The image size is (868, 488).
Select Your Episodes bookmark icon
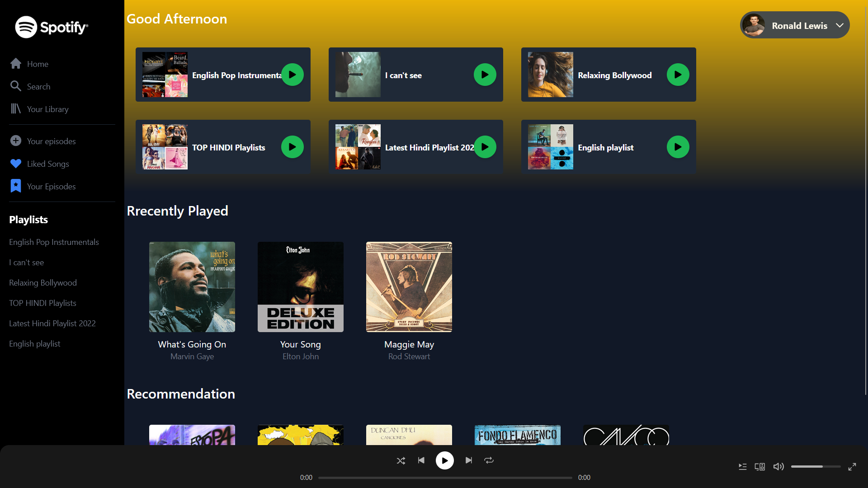(15, 186)
